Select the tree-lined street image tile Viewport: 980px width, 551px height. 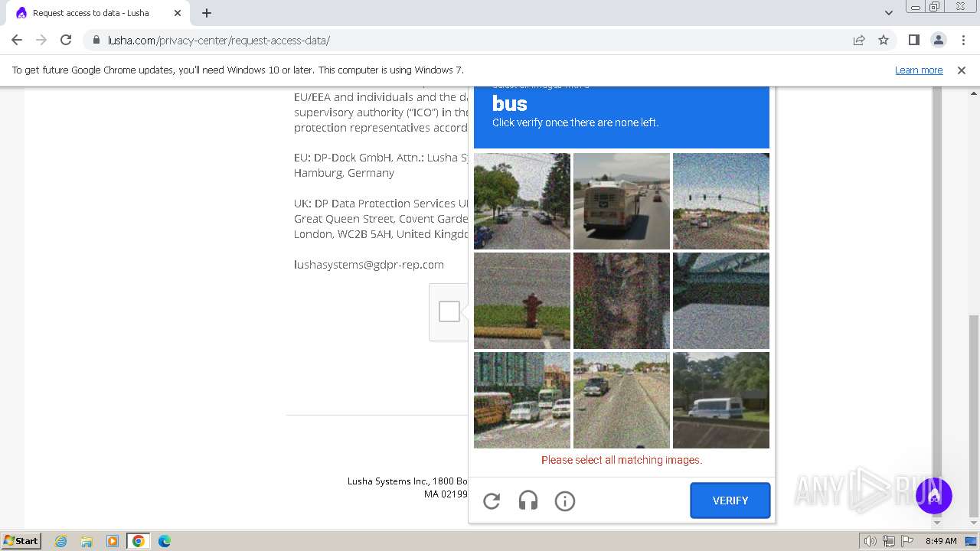coord(522,201)
